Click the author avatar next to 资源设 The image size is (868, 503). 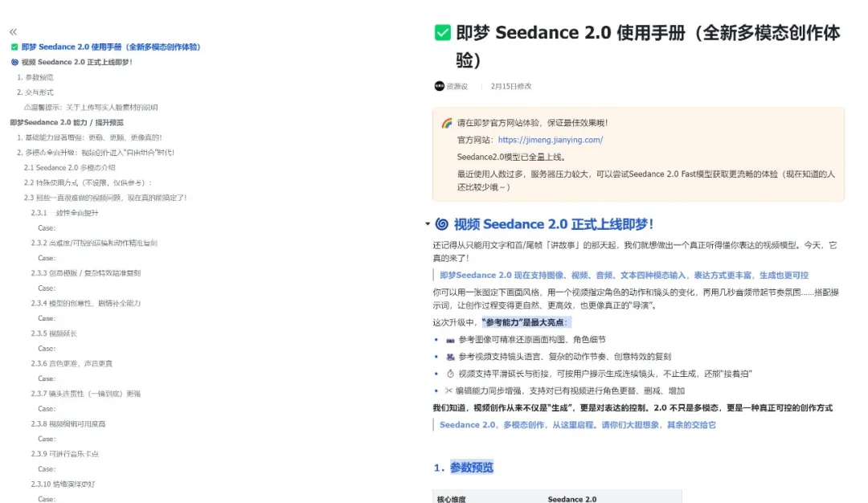pyautogui.click(x=439, y=86)
